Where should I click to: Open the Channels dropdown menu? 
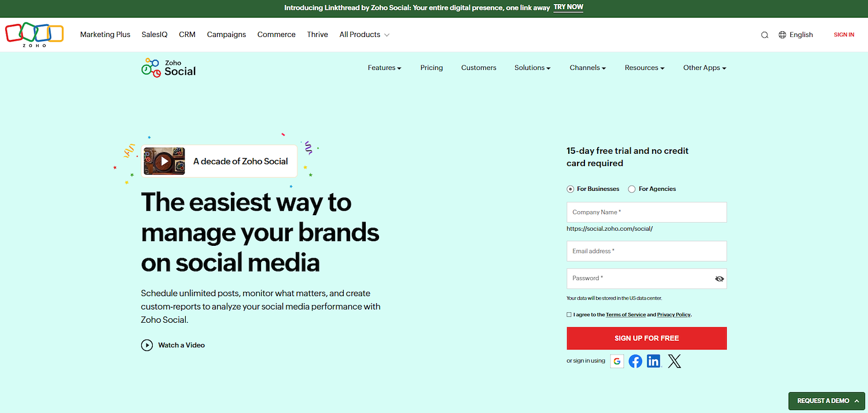coord(587,68)
